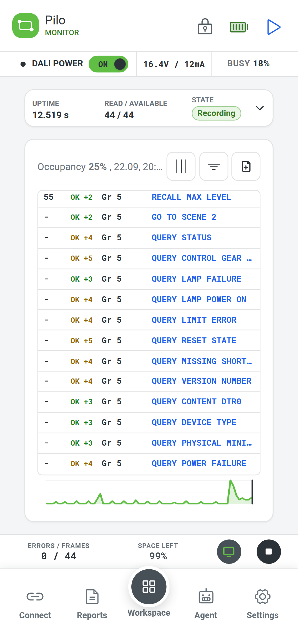Screen dimensions: 298x644
Task: Click the QUERY RESET STATE row
Action: (x=149, y=341)
